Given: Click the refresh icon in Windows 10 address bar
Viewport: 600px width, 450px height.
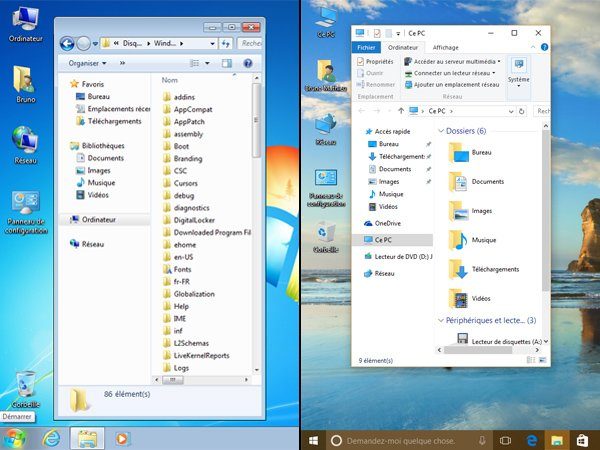Looking at the screenshot, I should [521, 111].
